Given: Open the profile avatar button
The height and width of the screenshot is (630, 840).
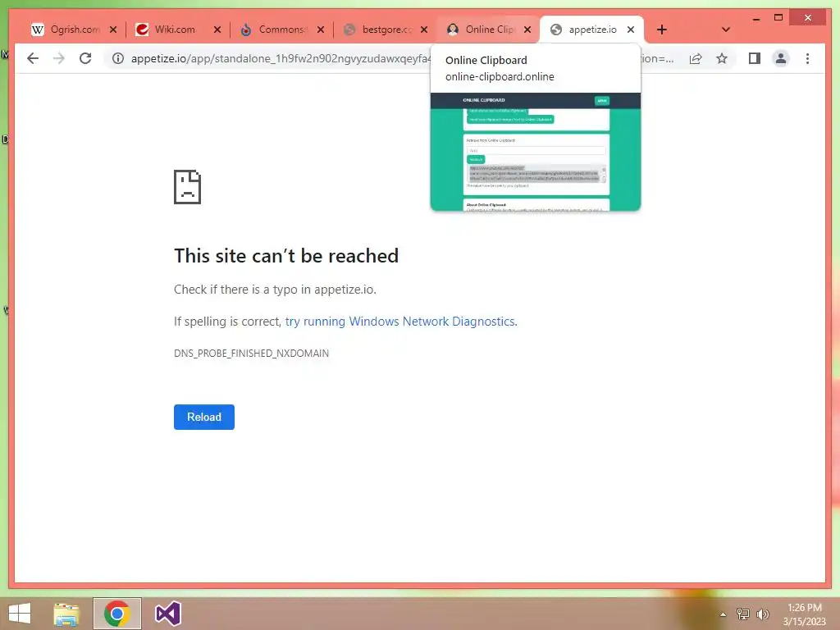Looking at the screenshot, I should tap(781, 58).
